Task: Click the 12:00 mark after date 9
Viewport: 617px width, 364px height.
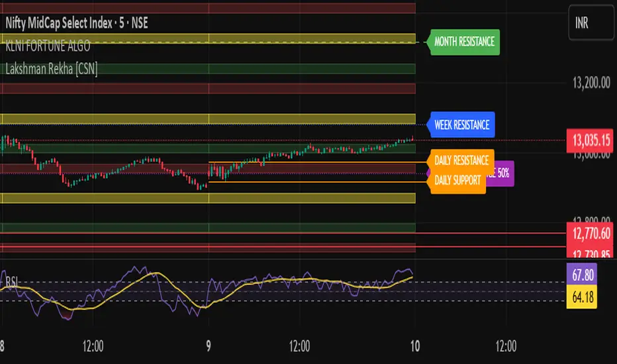Action: [x=299, y=346]
